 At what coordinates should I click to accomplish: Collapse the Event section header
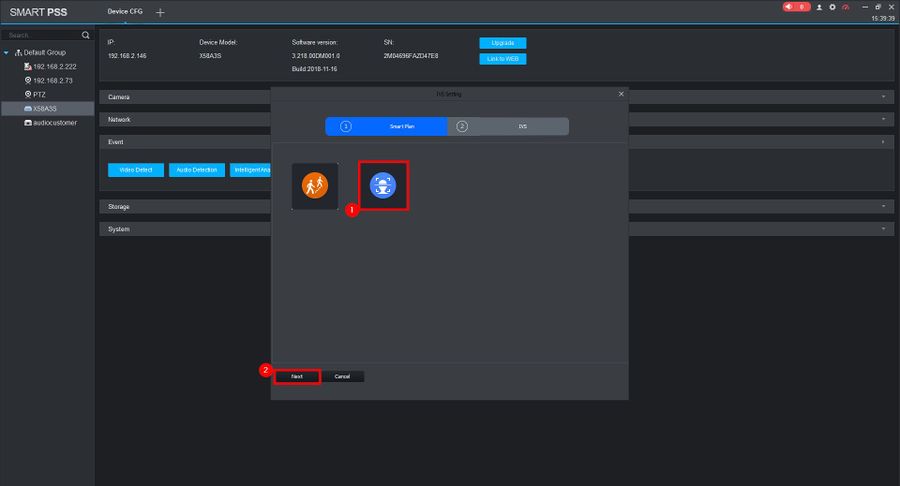(x=185, y=142)
